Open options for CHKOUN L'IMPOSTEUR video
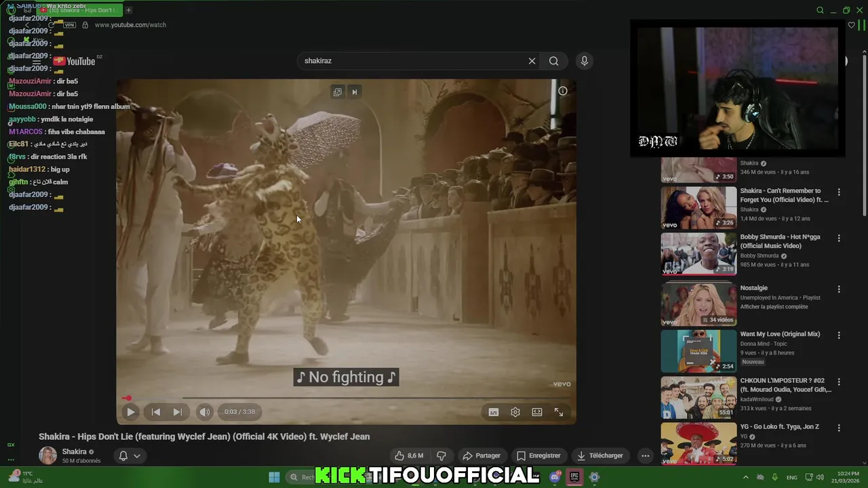 [839, 382]
